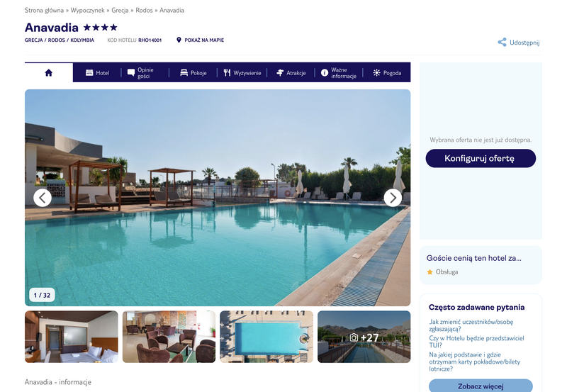Click the Konfiguruj ofertę button
This screenshot has width=567, height=392.
[481, 158]
